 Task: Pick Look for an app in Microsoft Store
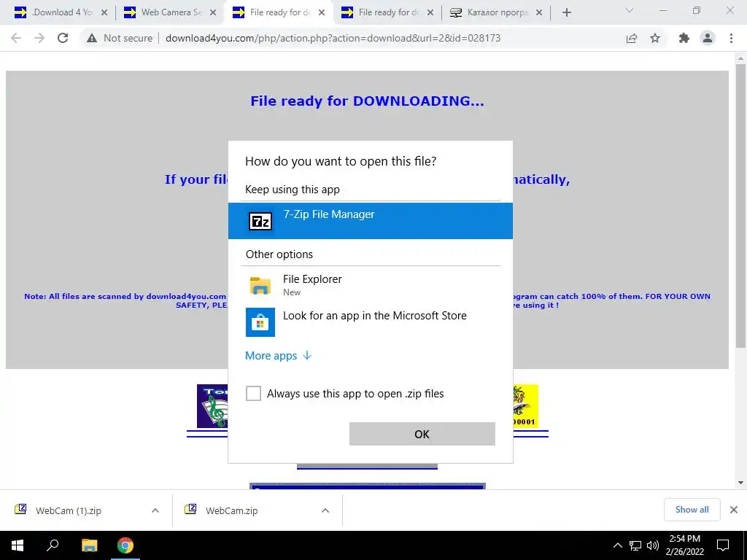370,322
